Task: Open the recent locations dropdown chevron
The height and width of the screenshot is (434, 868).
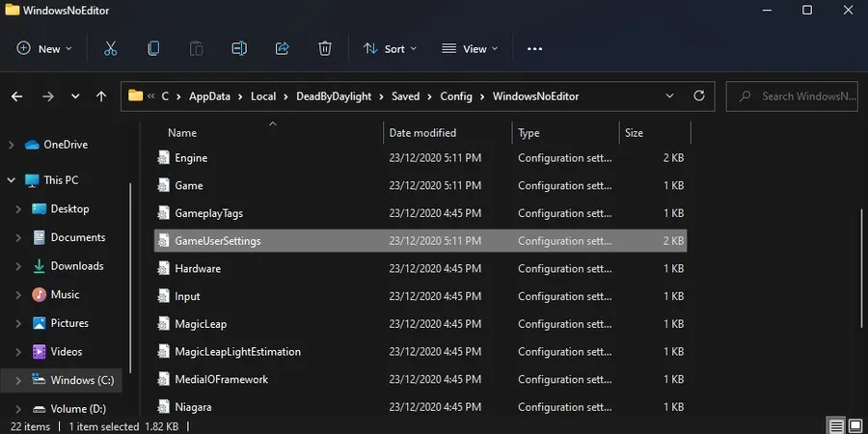Action: pos(75,96)
